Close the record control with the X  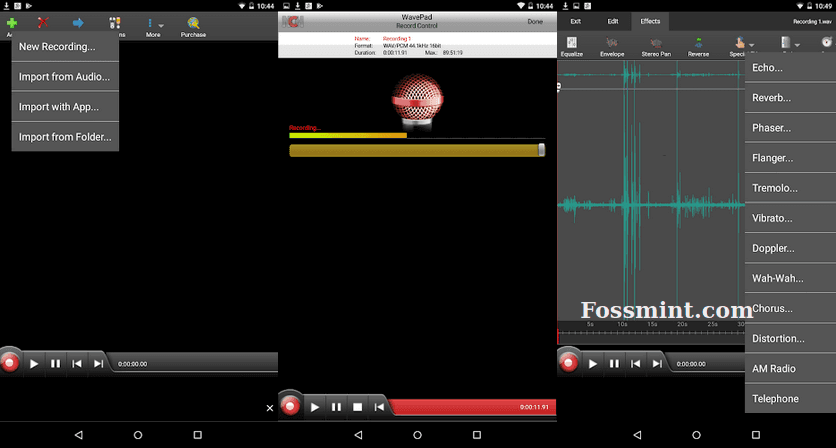[x=269, y=408]
